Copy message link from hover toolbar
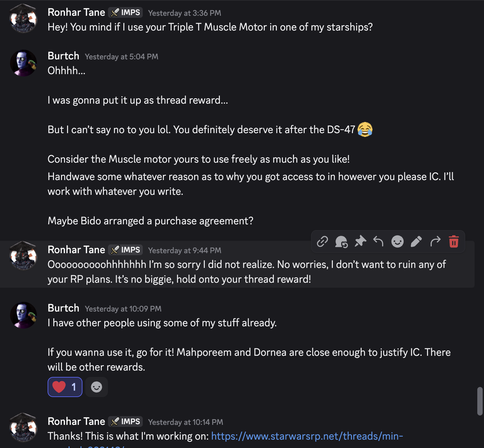 coord(322,241)
